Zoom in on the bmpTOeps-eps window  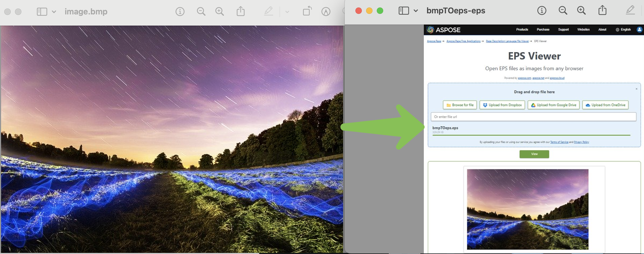point(581,11)
